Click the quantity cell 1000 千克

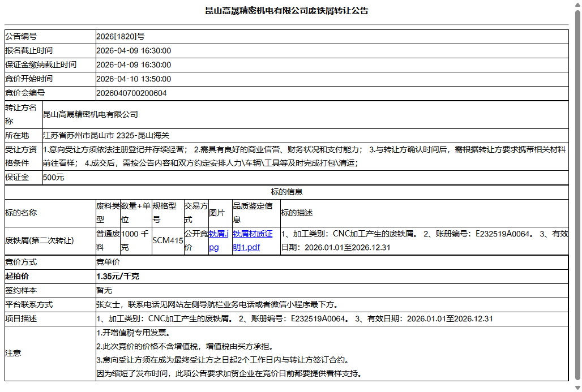point(136,241)
